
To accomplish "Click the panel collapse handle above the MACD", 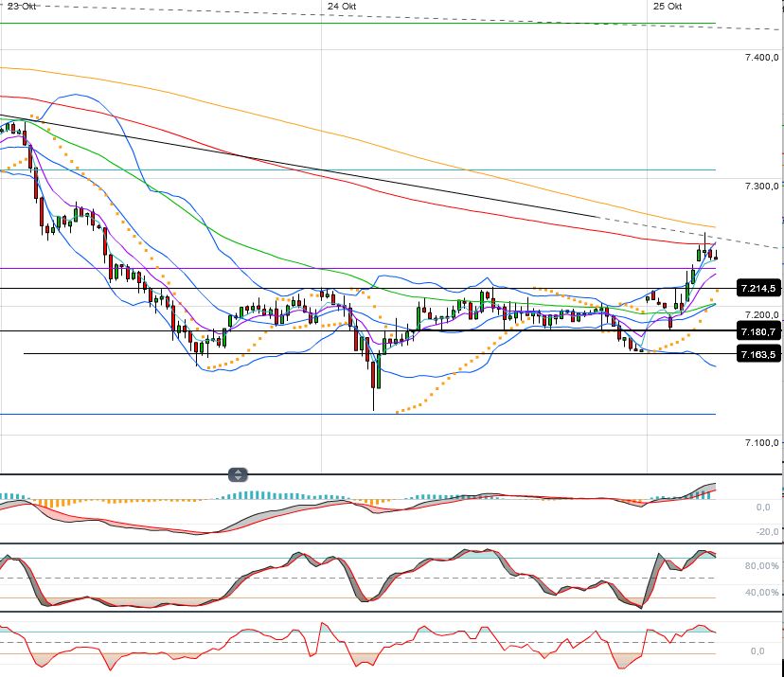I will click(x=238, y=474).
